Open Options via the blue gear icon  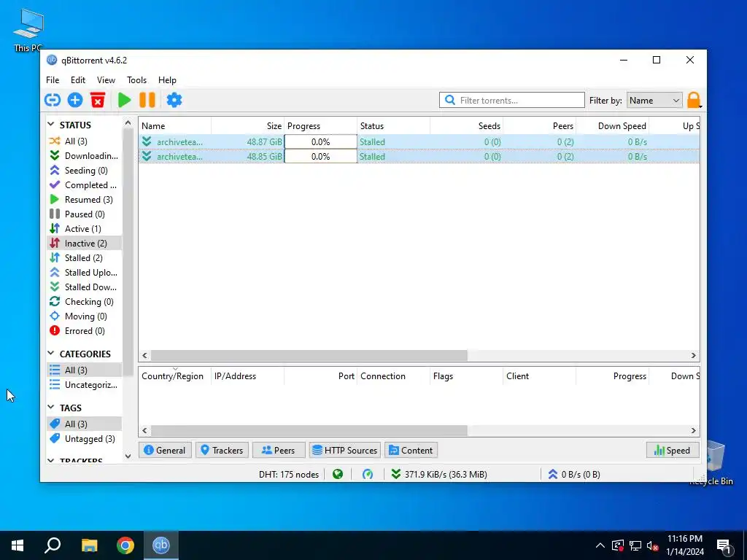click(x=174, y=100)
